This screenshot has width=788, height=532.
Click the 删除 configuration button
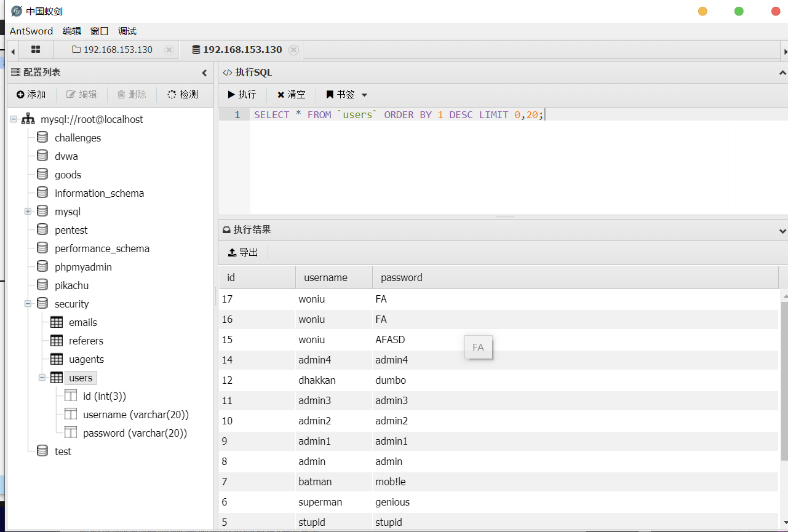point(132,94)
